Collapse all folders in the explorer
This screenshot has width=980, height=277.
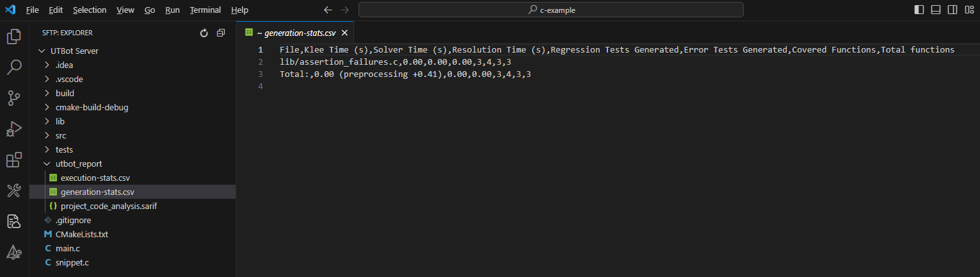221,33
